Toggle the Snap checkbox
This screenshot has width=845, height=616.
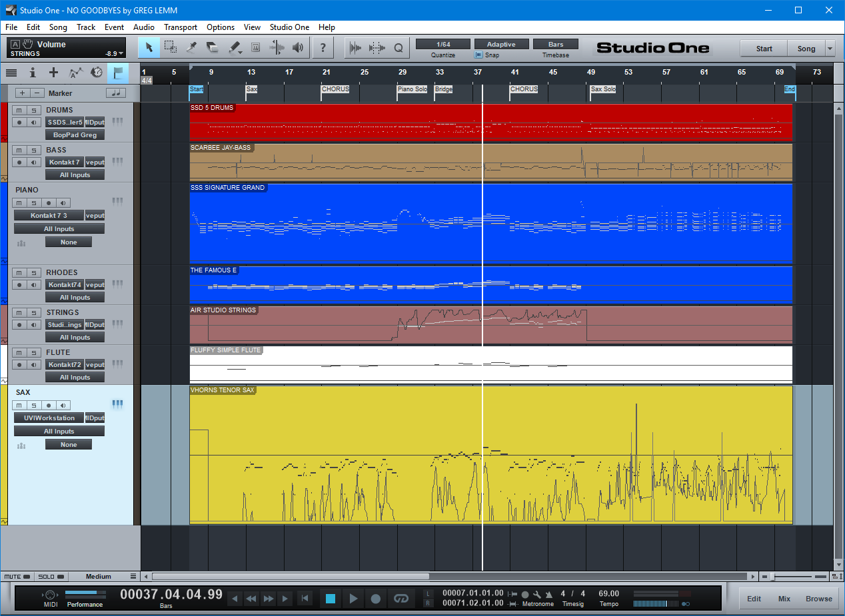coord(478,55)
